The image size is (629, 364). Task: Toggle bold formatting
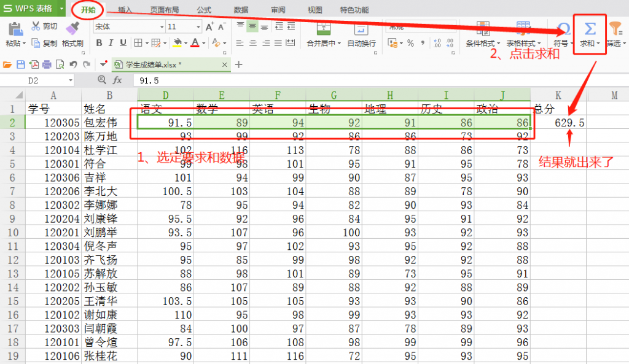pos(99,43)
